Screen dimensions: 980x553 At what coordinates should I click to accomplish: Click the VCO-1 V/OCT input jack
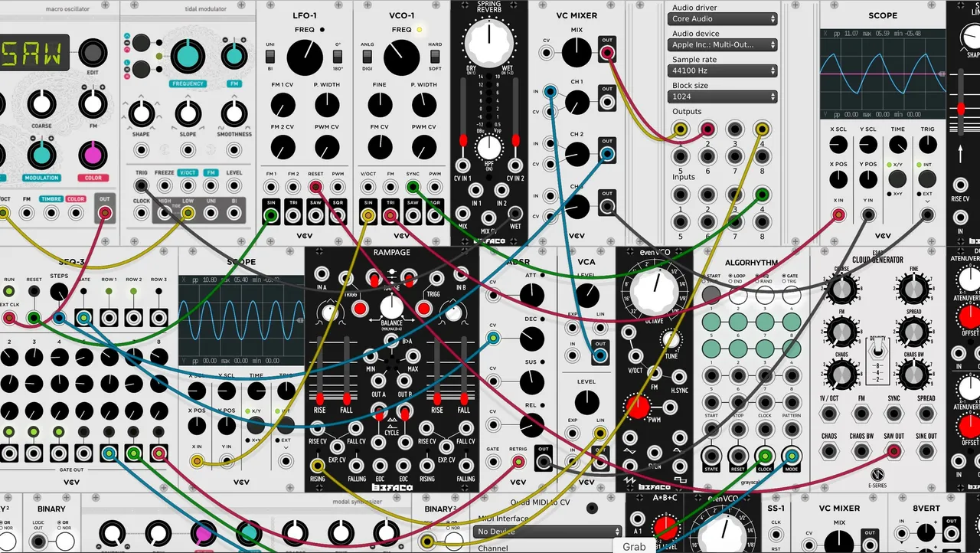(368, 186)
